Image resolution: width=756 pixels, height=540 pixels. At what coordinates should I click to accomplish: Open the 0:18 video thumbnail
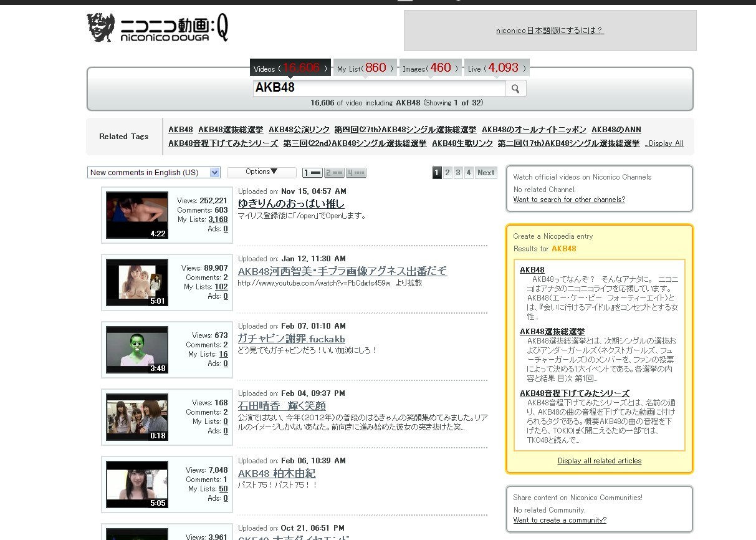tap(137, 417)
